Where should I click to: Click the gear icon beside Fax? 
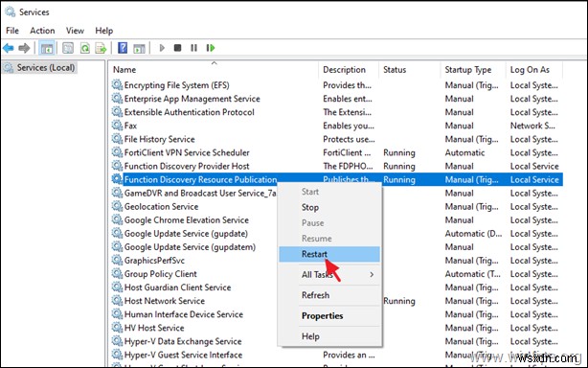click(117, 126)
